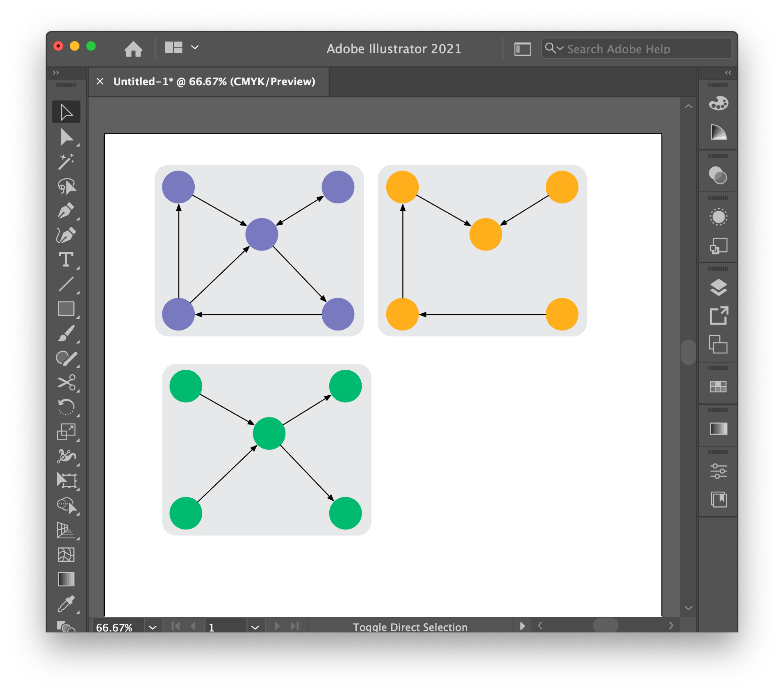The image size is (784, 693).
Task: Select the Type tool
Action: click(66, 260)
